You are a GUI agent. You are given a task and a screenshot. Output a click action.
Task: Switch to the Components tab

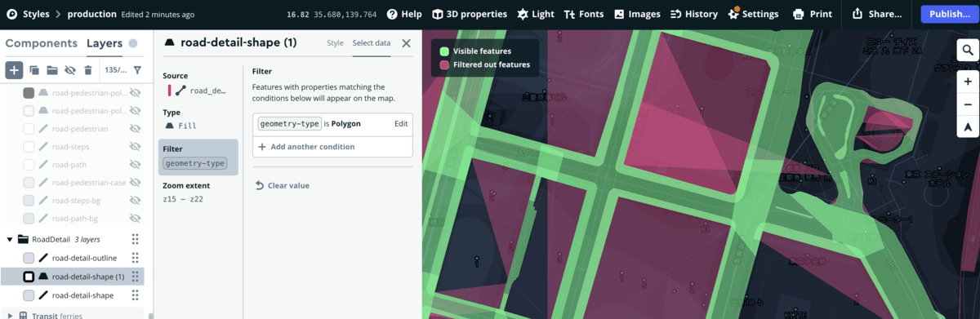42,43
